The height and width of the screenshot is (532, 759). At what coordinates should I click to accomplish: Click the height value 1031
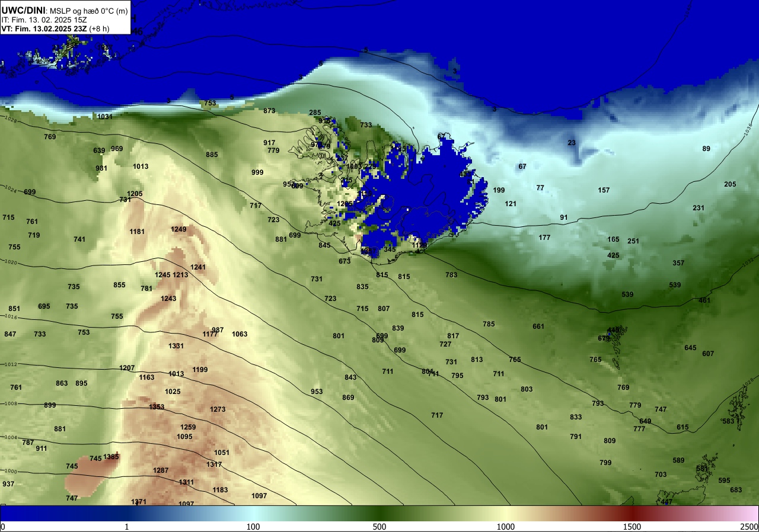click(x=104, y=117)
